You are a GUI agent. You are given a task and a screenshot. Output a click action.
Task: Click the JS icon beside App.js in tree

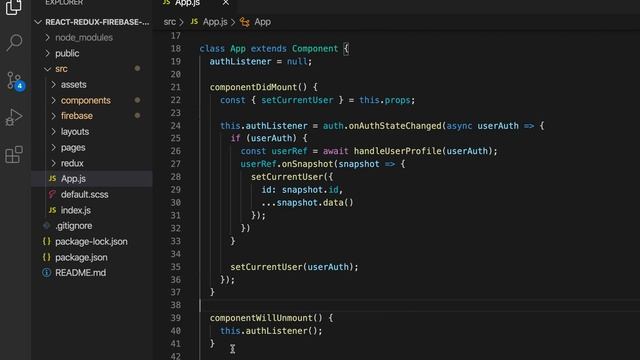tap(52, 179)
